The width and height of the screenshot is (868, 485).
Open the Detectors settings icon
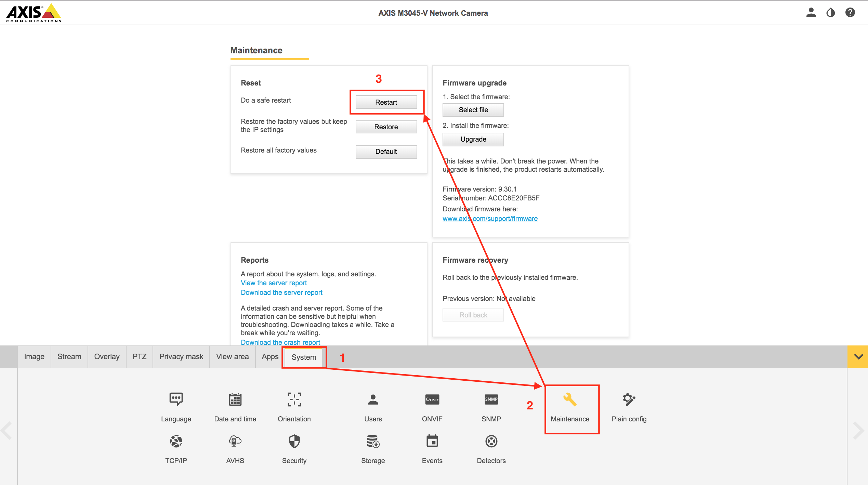click(x=491, y=441)
